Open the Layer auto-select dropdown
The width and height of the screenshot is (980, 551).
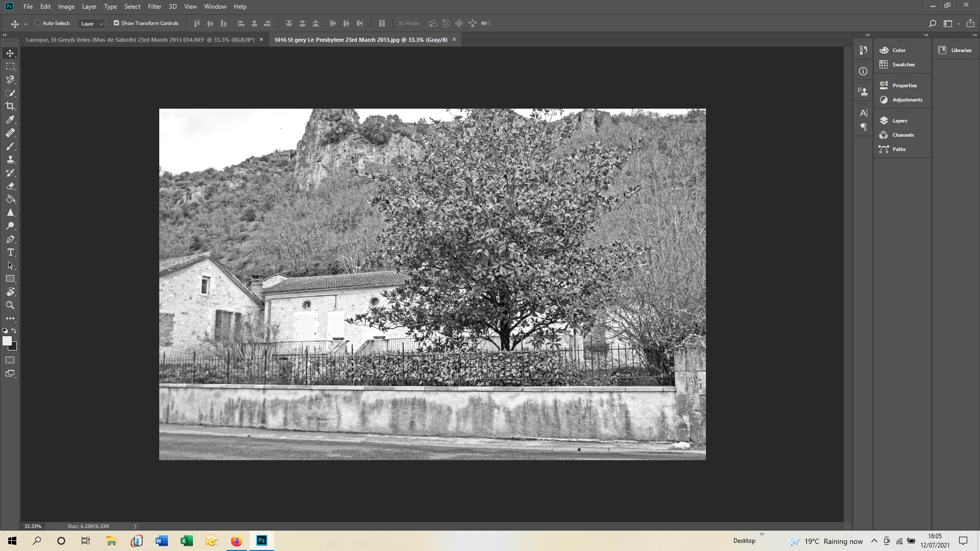click(91, 23)
